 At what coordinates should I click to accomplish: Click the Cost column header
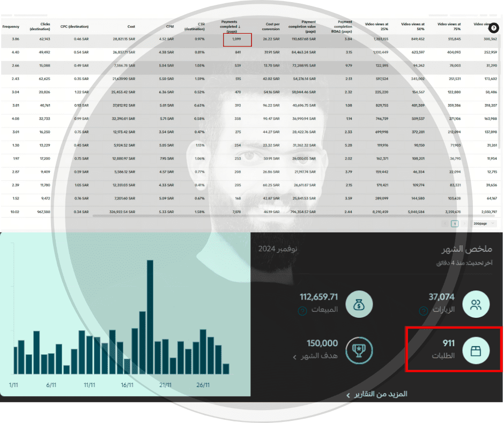pos(131,26)
